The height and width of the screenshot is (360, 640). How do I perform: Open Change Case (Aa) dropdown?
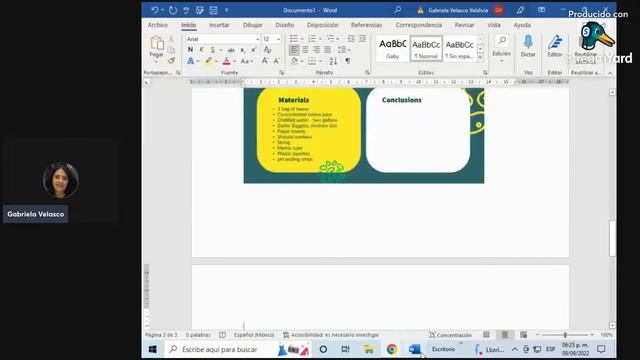click(x=246, y=61)
